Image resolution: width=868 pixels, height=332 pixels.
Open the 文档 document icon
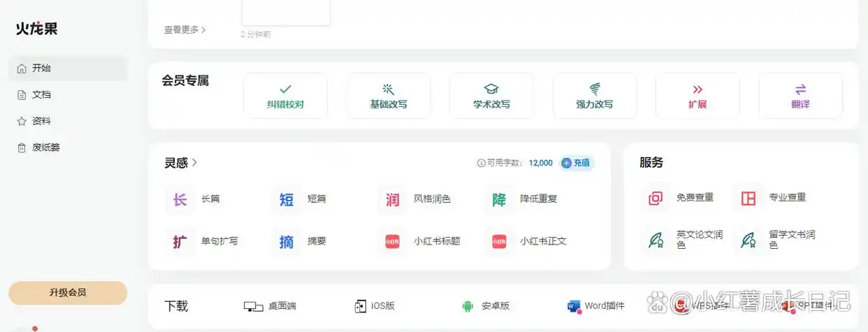click(22, 95)
